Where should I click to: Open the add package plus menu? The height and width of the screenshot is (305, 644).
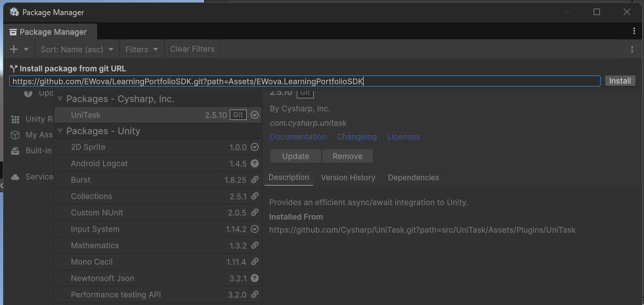tap(14, 49)
